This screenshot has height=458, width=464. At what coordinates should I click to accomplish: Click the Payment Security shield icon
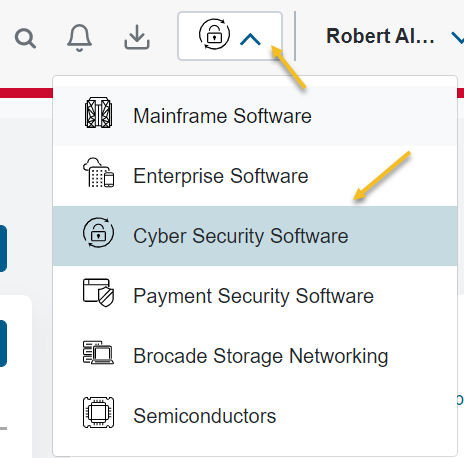[98, 293]
